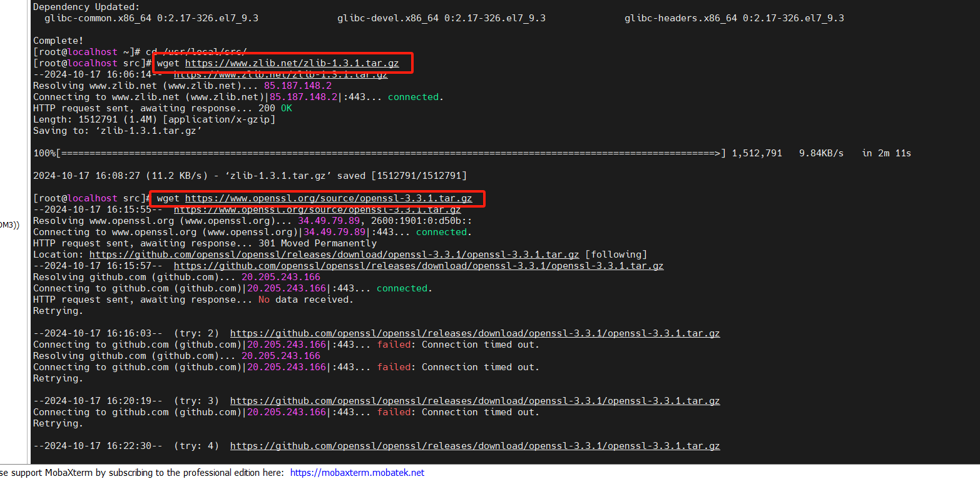Click green 'connected' on github.com line
The height and width of the screenshot is (479, 980).
coord(402,288)
